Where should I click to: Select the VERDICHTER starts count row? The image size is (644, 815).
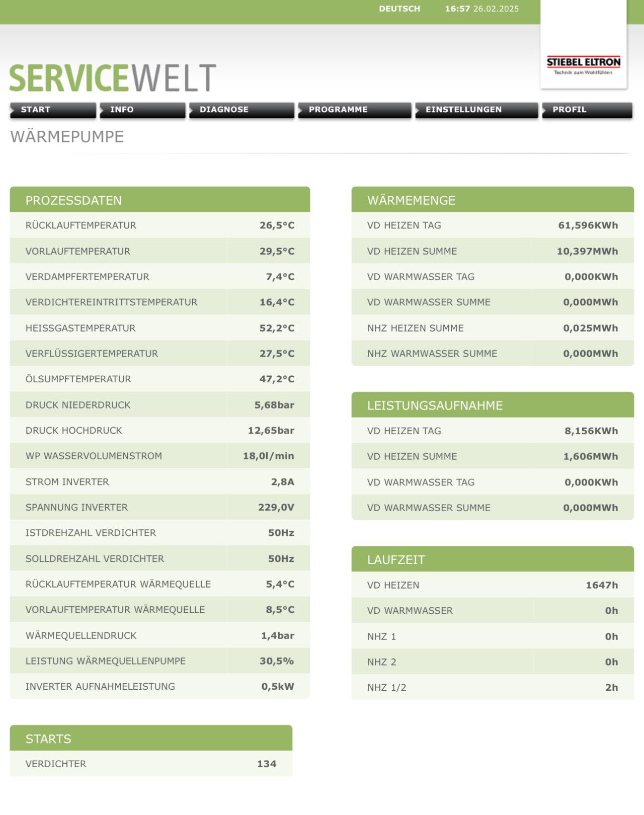pos(151,764)
